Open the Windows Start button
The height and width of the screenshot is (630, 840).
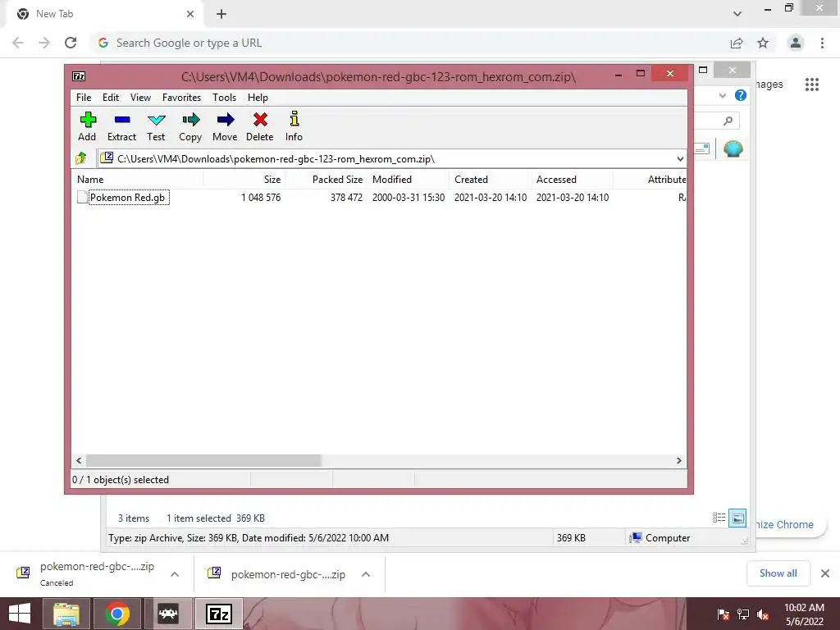tap(20, 614)
